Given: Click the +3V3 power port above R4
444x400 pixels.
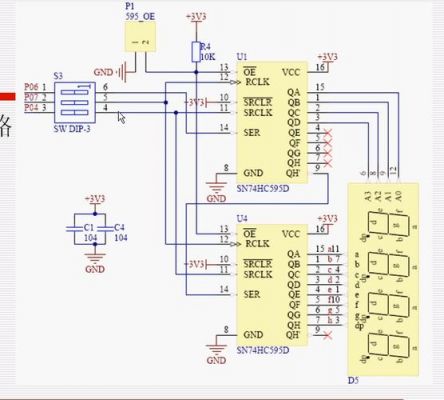Looking at the screenshot, I should point(196,17).
